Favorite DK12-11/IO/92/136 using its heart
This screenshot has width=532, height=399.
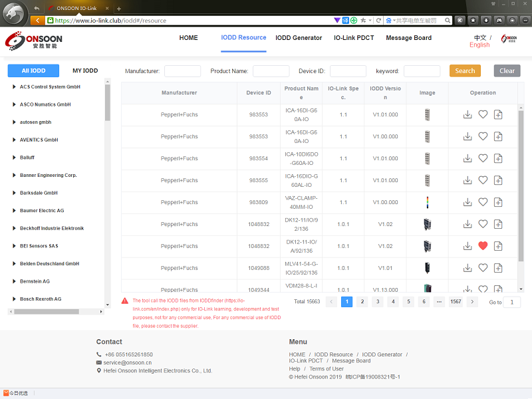(483, 224)
